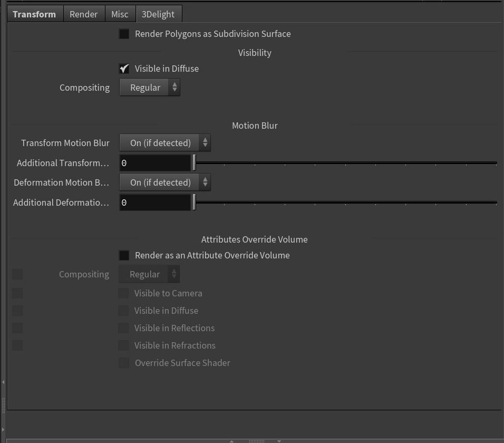The height and width of the screenshot is (443, 504).
Task: Toggle the Visible in Reflections checkbox
Action: click(123, 328)
